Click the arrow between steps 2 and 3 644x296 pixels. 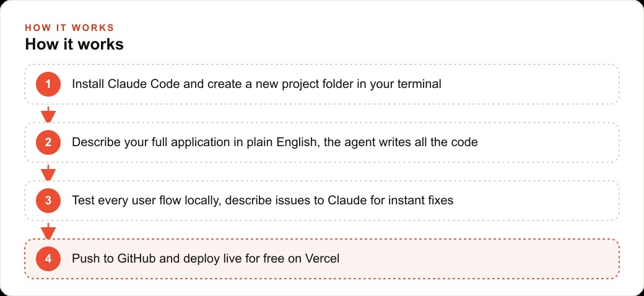(48, 172)
